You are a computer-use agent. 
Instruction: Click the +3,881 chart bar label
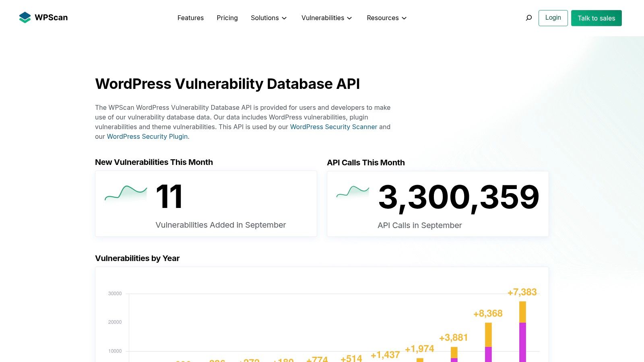(x=454, y=337)
